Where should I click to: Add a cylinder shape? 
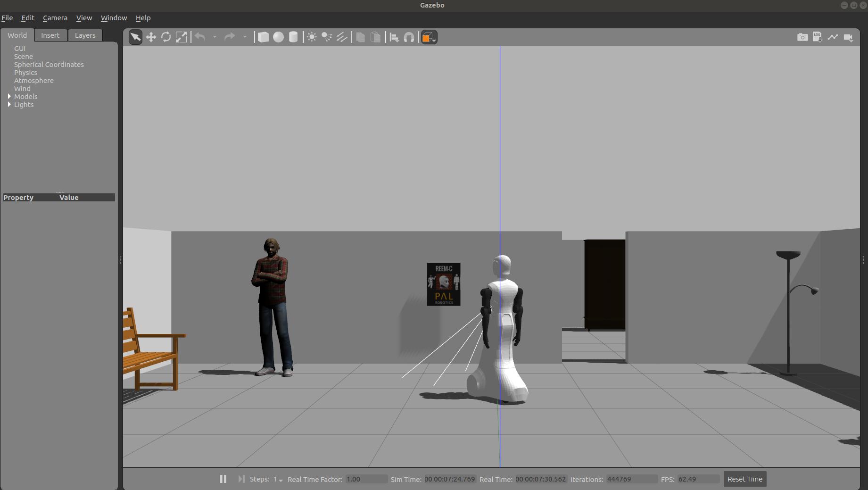[x=293, y=37]
